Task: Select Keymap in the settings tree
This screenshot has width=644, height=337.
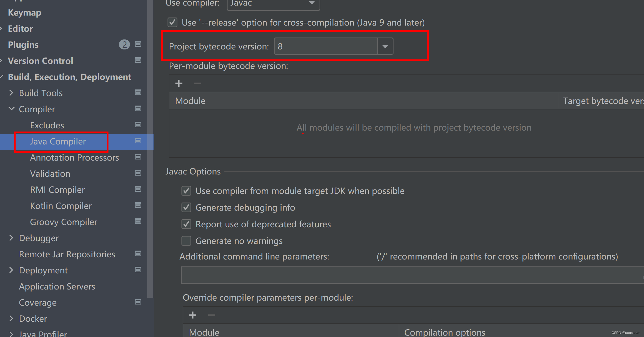Action: pyautogui.click(x=24, y=13)
